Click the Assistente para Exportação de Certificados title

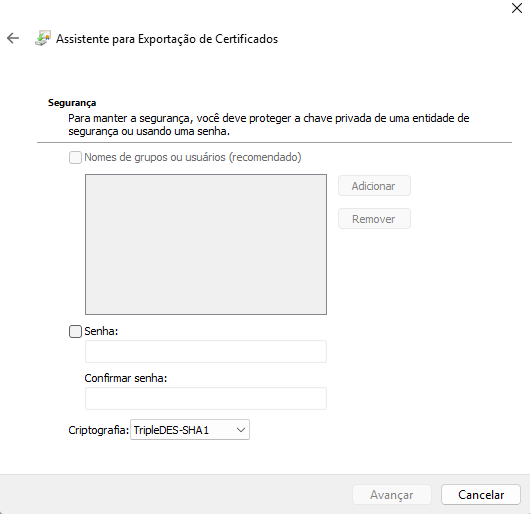click(167, 39)
